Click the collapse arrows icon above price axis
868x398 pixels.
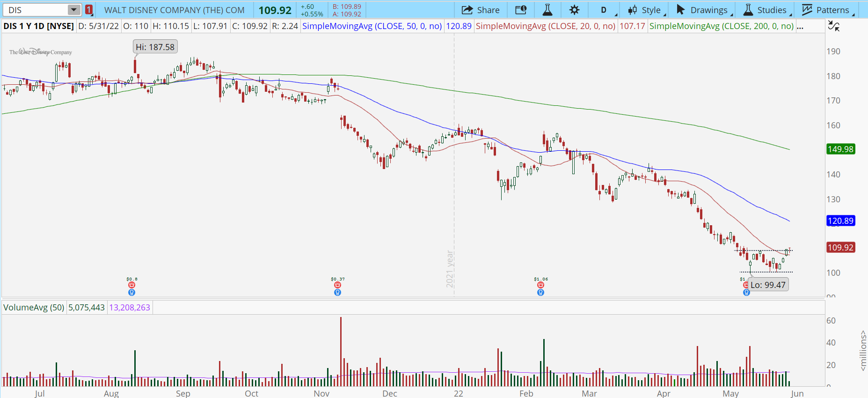[833, 26]
